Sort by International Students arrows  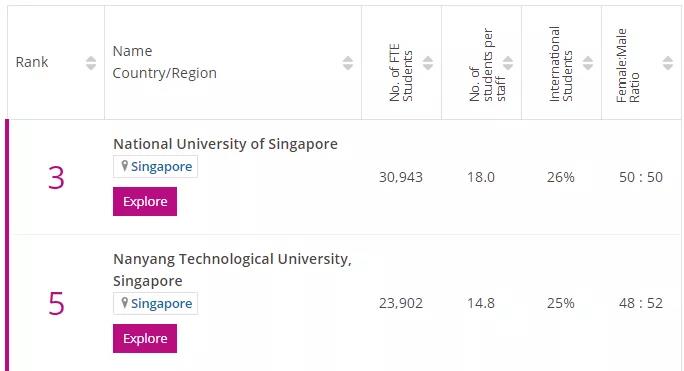588,63
